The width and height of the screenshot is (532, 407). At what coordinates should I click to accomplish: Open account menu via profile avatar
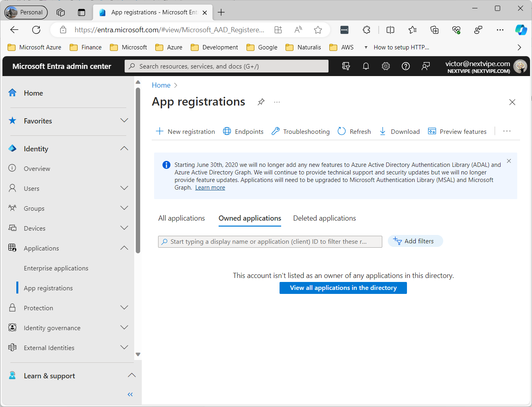pyautogui.click(x=520, y=66)
